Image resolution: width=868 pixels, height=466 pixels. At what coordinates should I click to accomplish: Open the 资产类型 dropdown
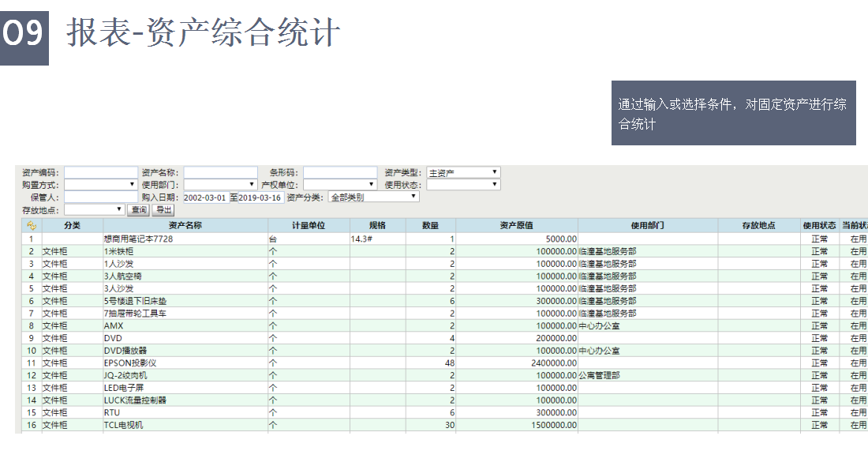(x=463, y=172)
